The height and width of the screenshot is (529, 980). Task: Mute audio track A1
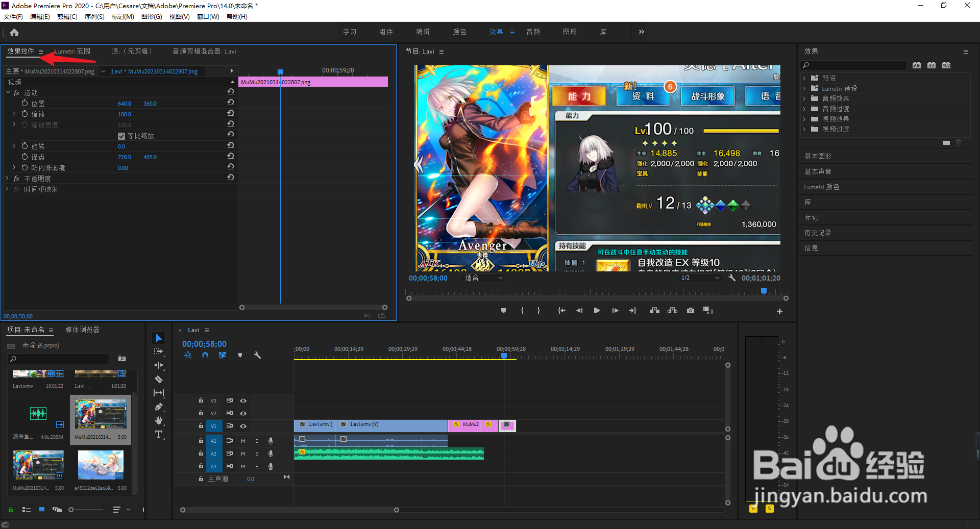pyautogui.click(x=243, y=441)
